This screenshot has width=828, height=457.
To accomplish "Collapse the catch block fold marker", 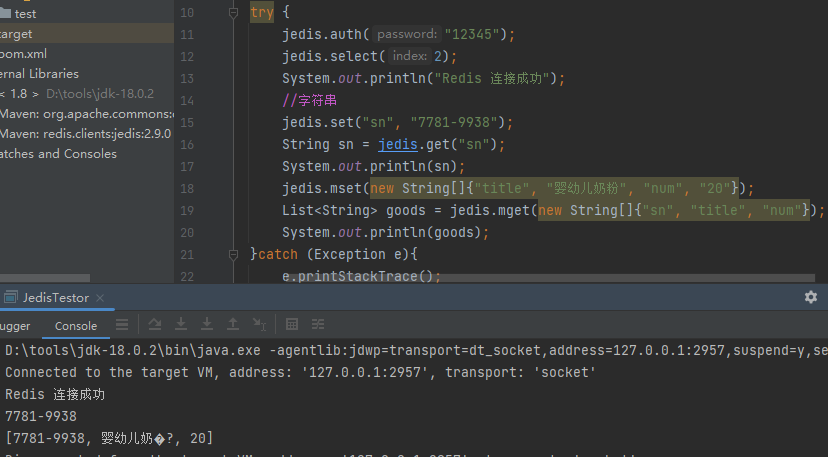I will coord(233,254).
